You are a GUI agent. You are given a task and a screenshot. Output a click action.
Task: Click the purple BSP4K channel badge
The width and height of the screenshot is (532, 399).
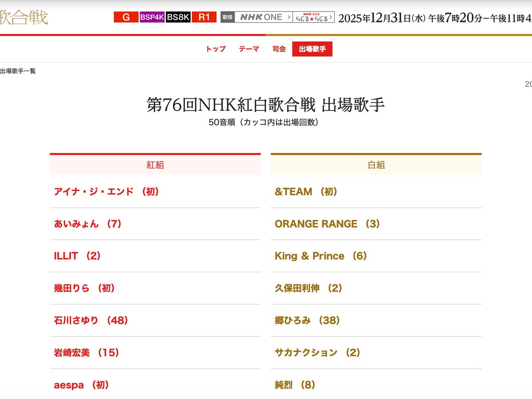coord(152,17)
